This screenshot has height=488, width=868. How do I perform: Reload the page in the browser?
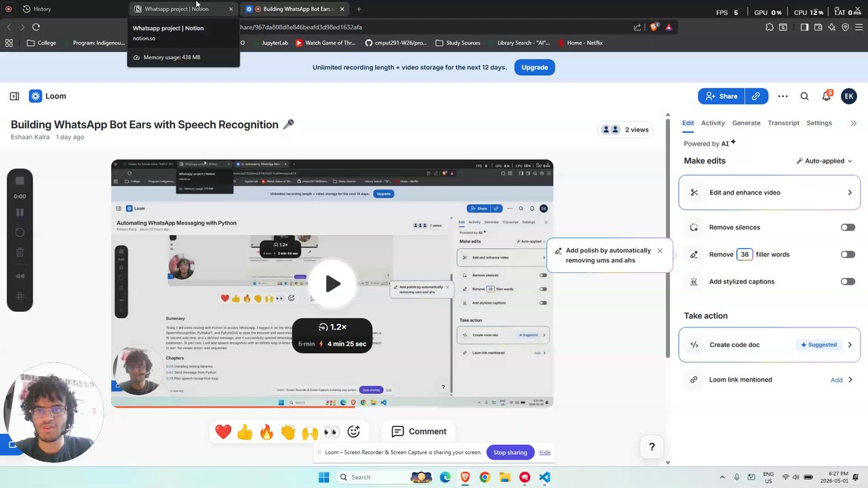[36, 27]
